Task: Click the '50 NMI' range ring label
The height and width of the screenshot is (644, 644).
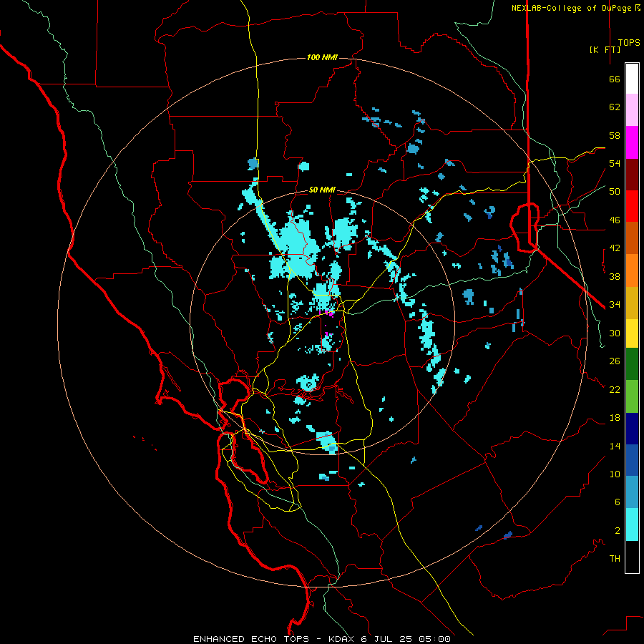Action: click(x=322, y=190)
